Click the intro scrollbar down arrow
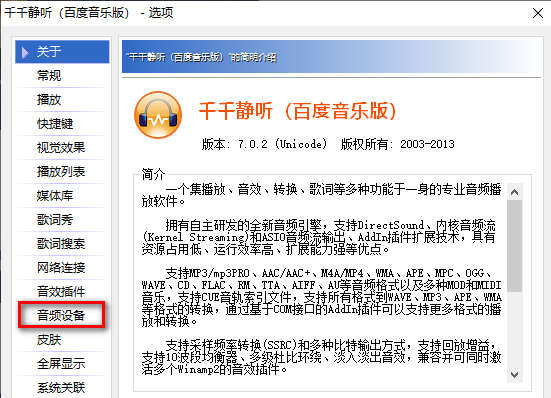 click(x=514, y=375)
